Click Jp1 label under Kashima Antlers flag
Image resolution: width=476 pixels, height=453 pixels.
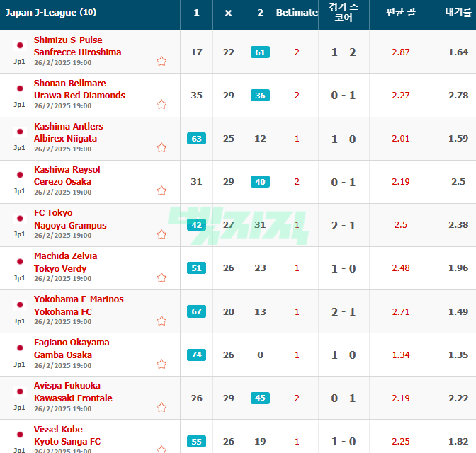pyautogui.click(x=19, y=148)
